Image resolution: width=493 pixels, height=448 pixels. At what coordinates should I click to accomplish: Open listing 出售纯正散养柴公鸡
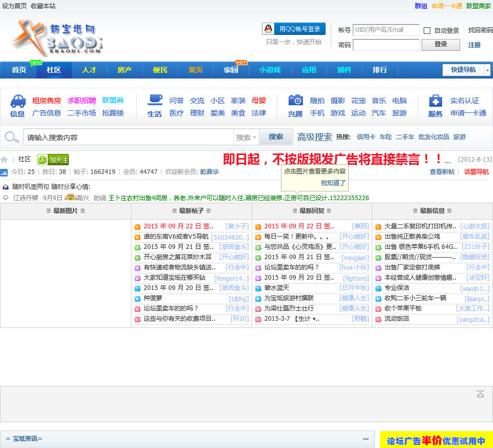[412, 237]
